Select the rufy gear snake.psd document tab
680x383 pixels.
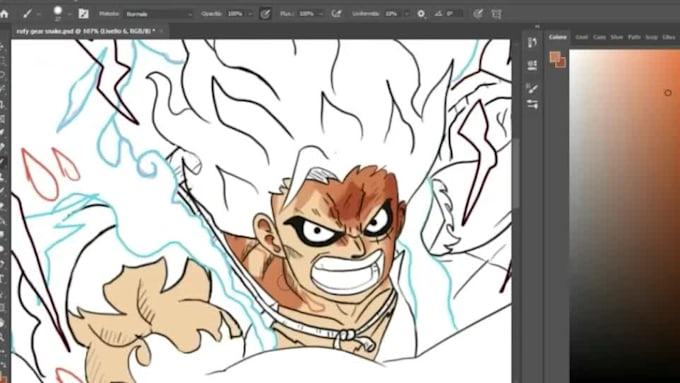(85, 31)
